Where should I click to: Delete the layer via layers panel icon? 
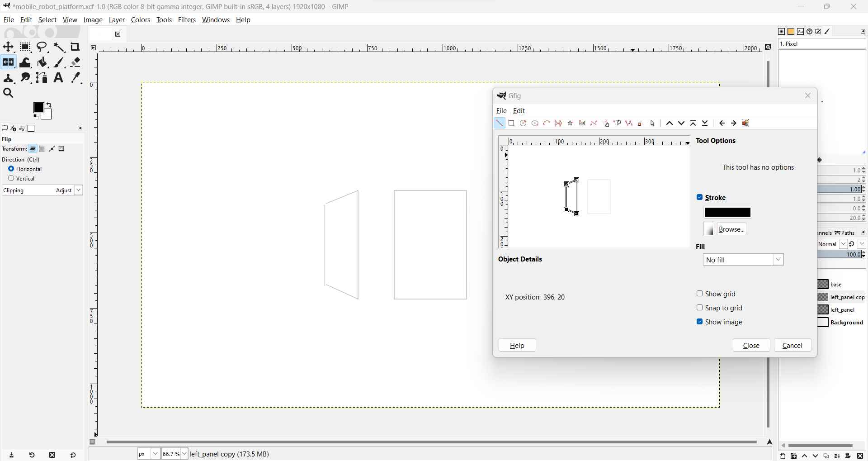861,456
